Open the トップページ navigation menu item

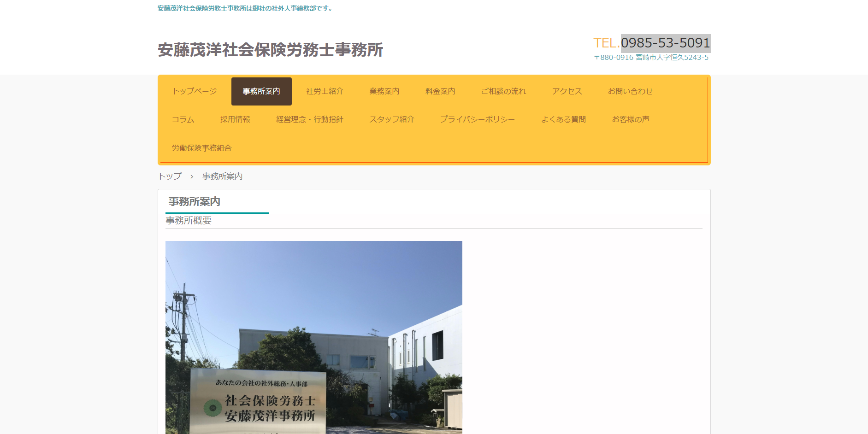pos(194,91)
